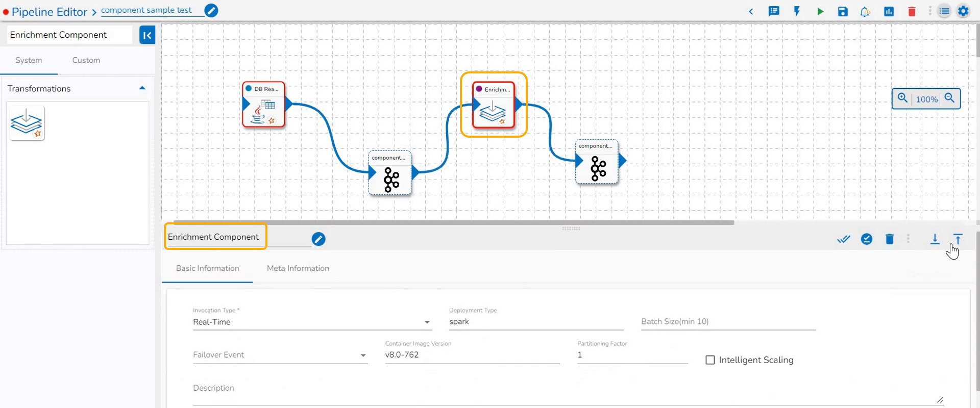Image resolution: width=980 pixels, height=408 pixels.
Task: Open the Basic Information tab
Action: pyautogui.click(x=207, y=268)
